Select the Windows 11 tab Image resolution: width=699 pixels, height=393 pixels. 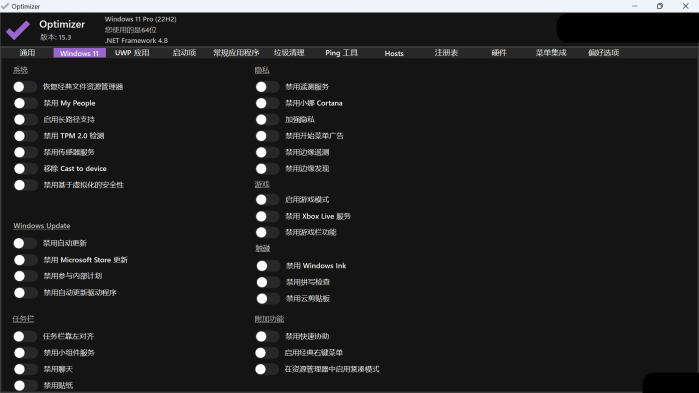(x=79, y=53)
